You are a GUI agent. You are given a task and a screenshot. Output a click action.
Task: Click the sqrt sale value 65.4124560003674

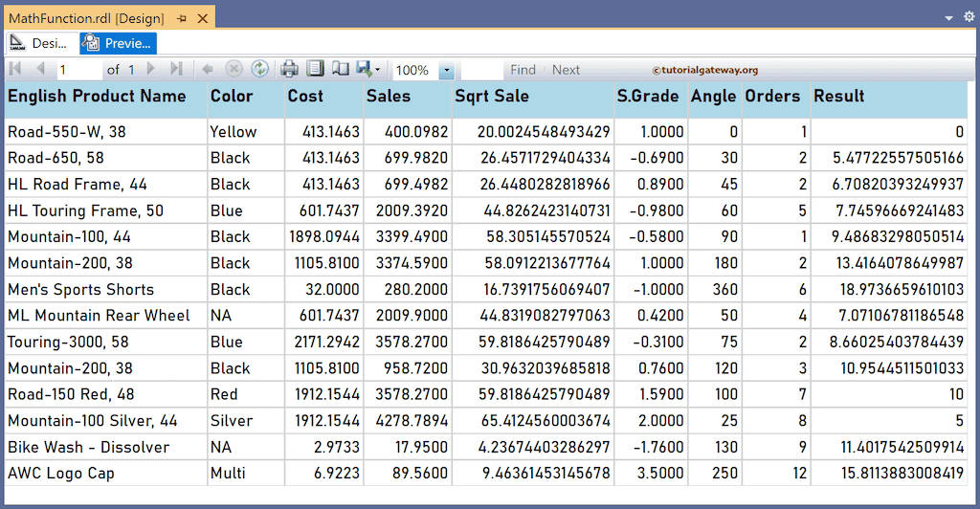point(533,420)
